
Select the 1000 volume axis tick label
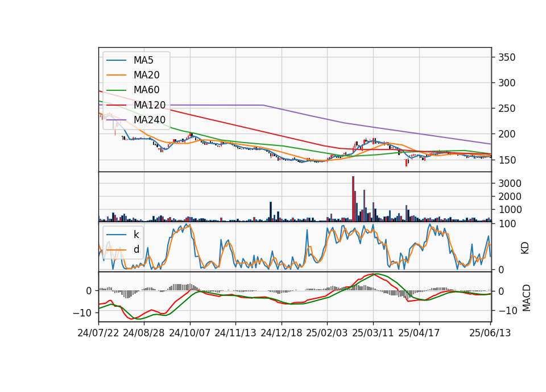[510, 210]
